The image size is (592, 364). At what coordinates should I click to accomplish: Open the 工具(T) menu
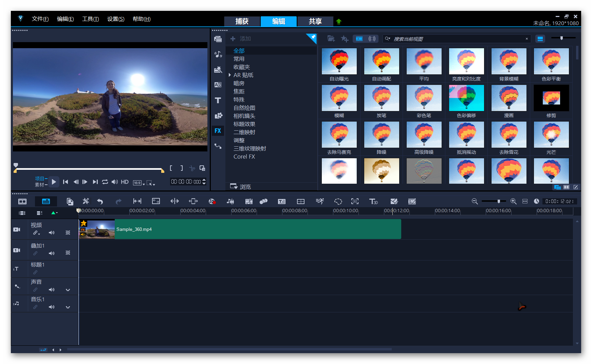point(90,19)
